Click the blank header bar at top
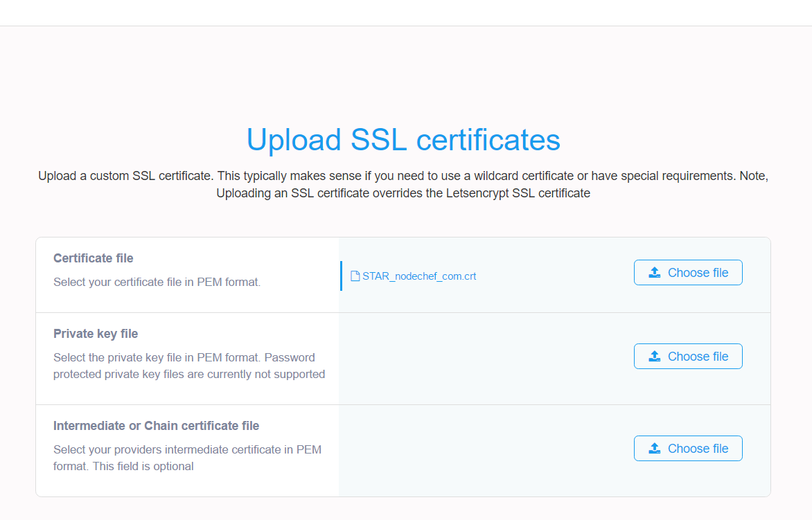 (x=406, y=13)
